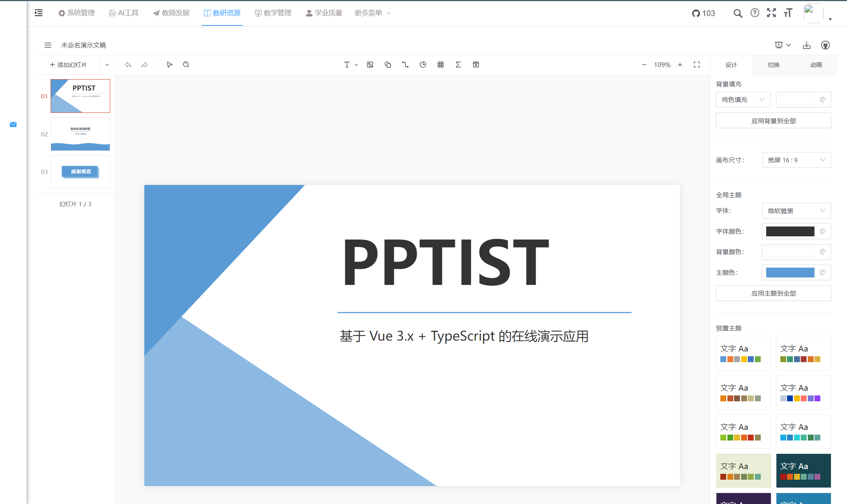Export using the download icon
847x504 pixels.
pyautogui.click(x=807, y=45)
